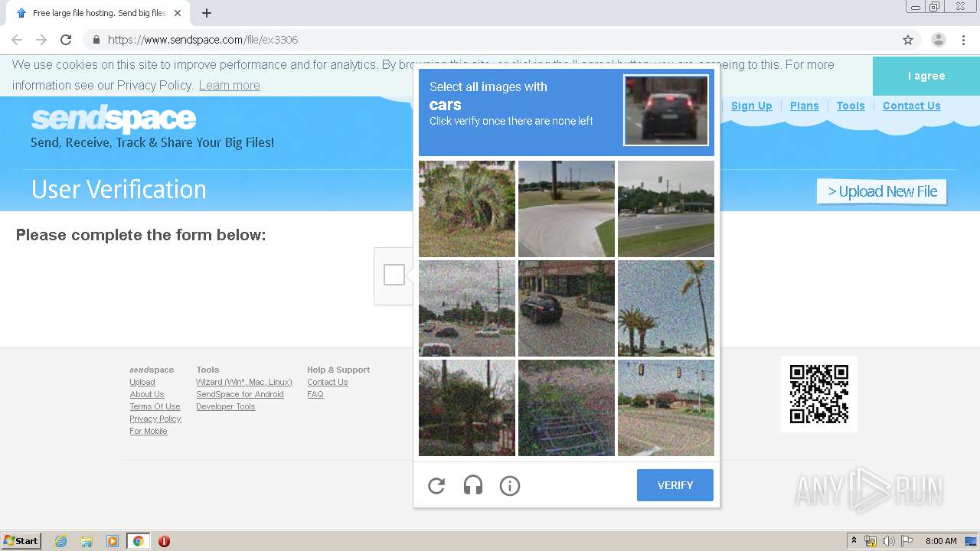
Task: Select the traffic lights house tile
Action: [x=666, y=408]
